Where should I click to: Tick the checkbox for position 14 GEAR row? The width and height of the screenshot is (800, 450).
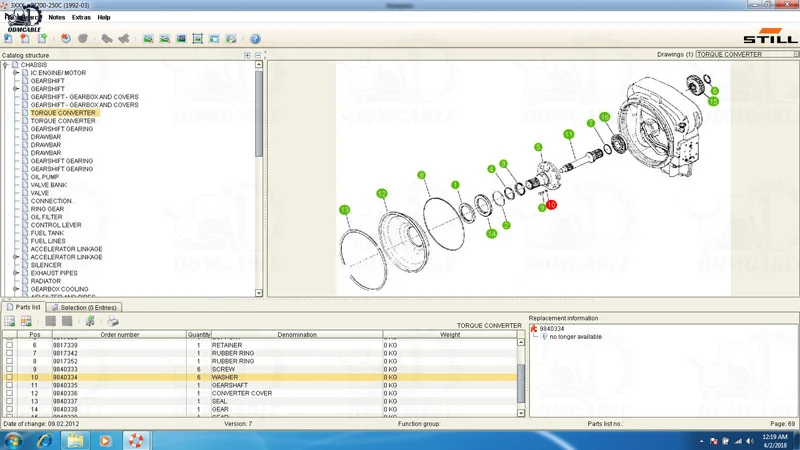click(9, 409)
